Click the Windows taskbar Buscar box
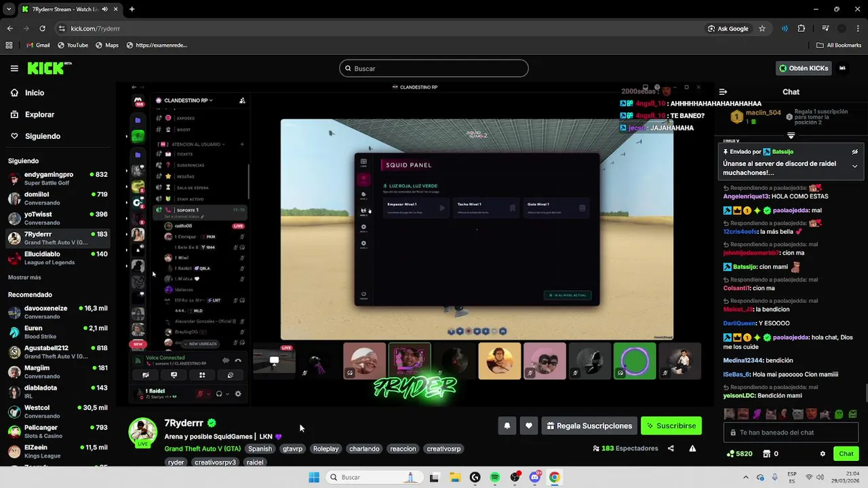868x488 pixels. [373, 477]
